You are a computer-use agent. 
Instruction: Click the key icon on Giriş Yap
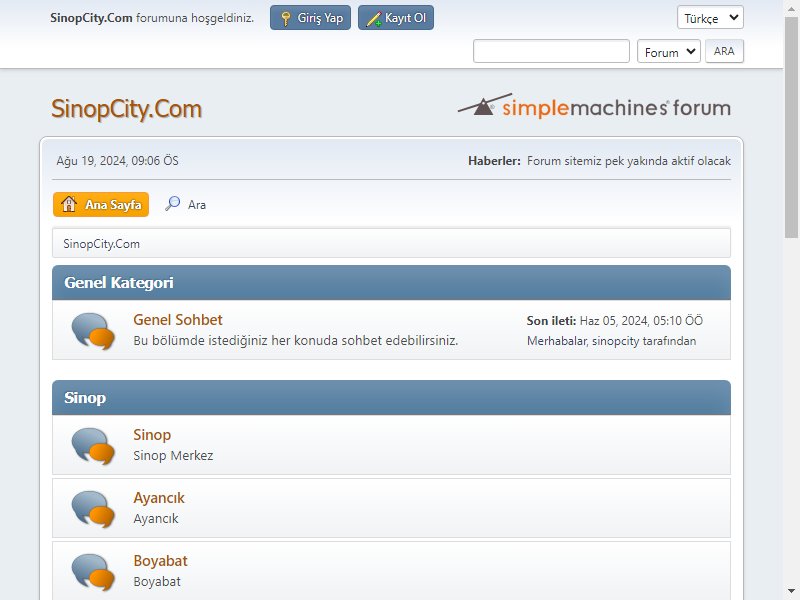tap(286, 19)
